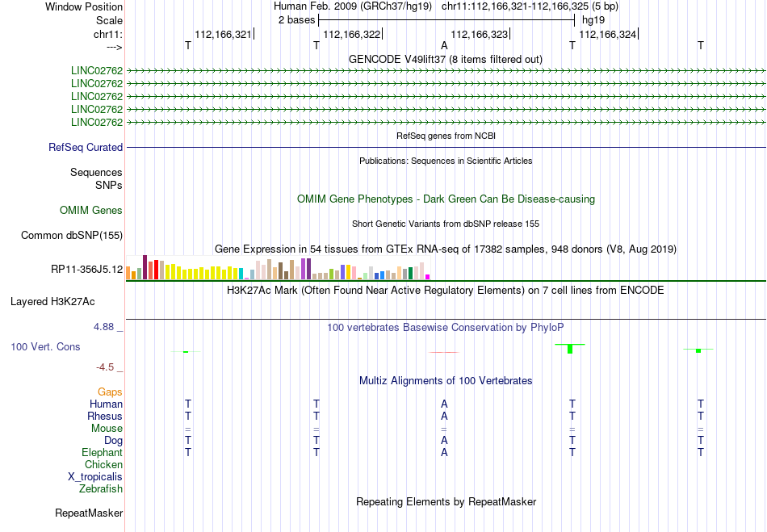Click the red PhyloP mark under base A
The height and width of the screenshot is (532, 767).
444,352
